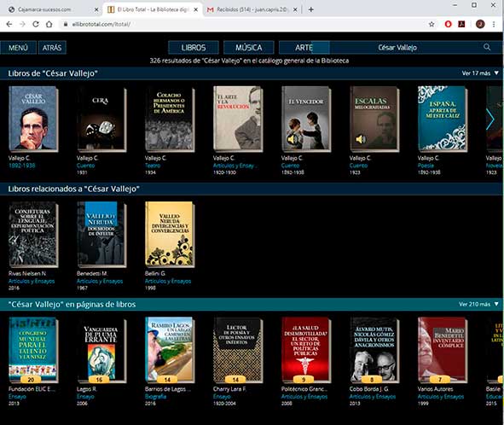The image size is (504, 425).
Task: Open España, aparta de mí este cáliz
Action: point(443,119)
